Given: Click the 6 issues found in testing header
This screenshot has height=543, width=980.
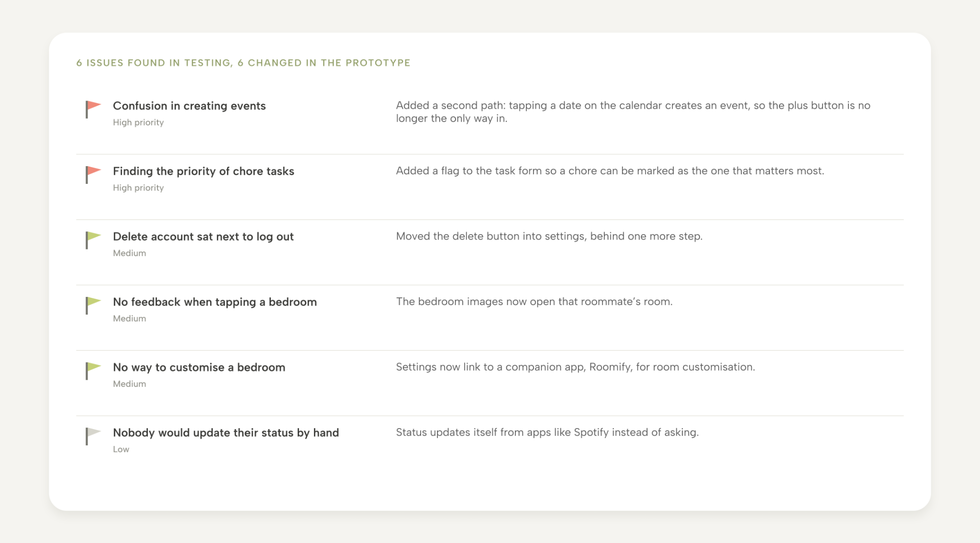Looking at the screenshot, I should click(244, 63).
